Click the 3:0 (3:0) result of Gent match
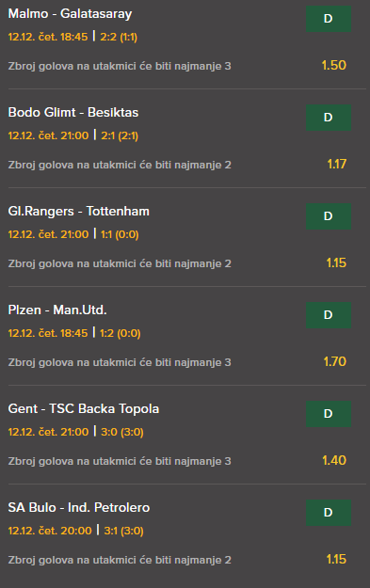The image size is (370, 588). coord(122,432)
